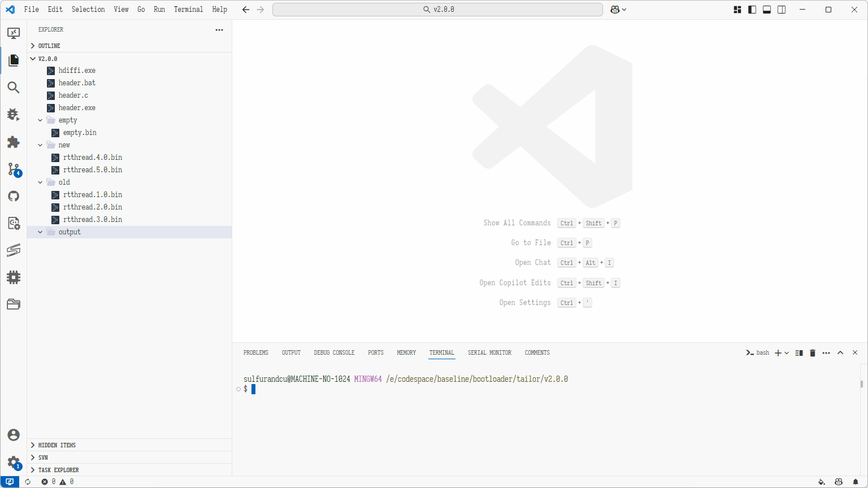Open the Run and Debug view
Screen dimensions: 868x488
click(x=14, y=115)
